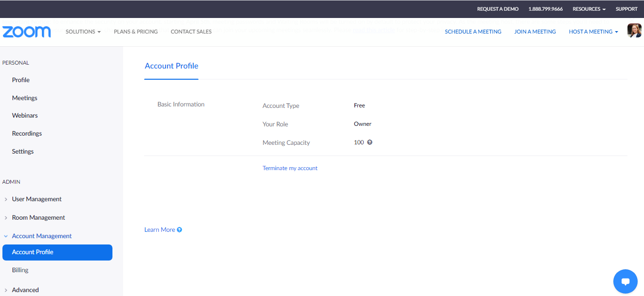The image size is (644, 296).
Task: Go to Webinars page
Action: click(x=25, y=116)
